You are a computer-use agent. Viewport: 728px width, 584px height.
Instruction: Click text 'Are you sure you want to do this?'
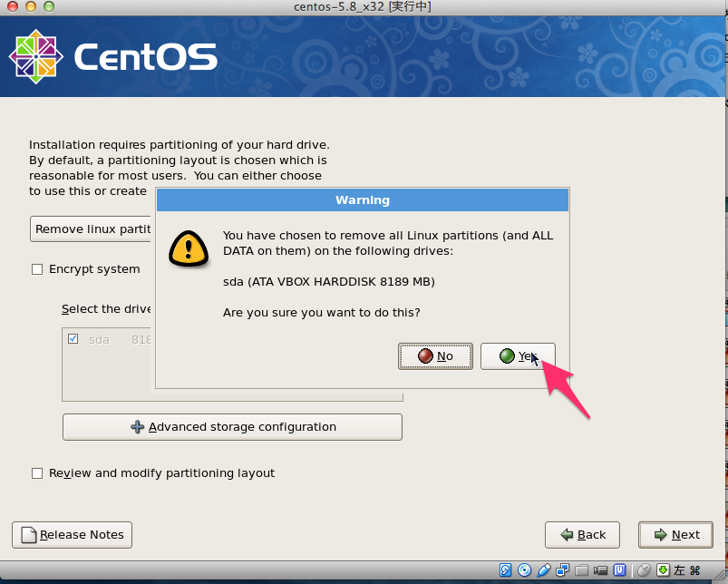(x=321, y=313)
